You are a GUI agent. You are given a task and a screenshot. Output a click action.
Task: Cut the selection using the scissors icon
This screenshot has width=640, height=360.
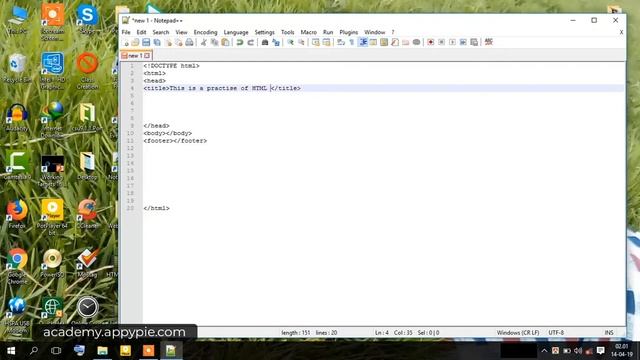pos(204,42)
